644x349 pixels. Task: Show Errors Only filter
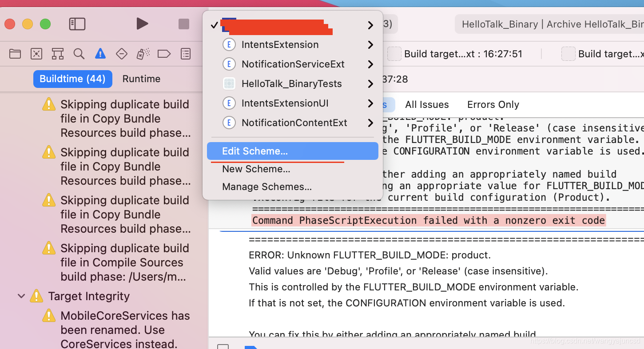tap(493, 105)
